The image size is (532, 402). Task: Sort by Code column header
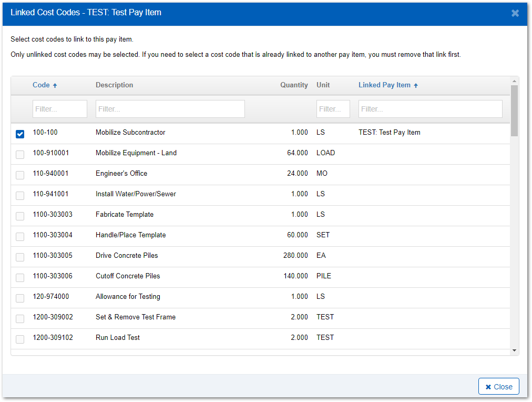click(x=41, y=85)
